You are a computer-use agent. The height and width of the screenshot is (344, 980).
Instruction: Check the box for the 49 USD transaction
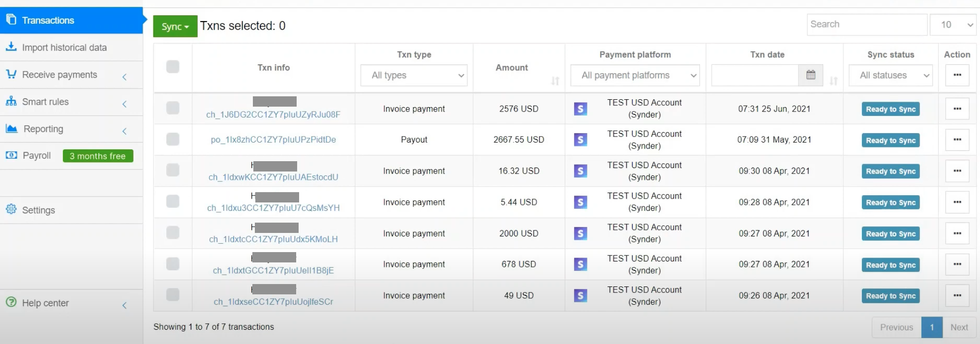173,294
